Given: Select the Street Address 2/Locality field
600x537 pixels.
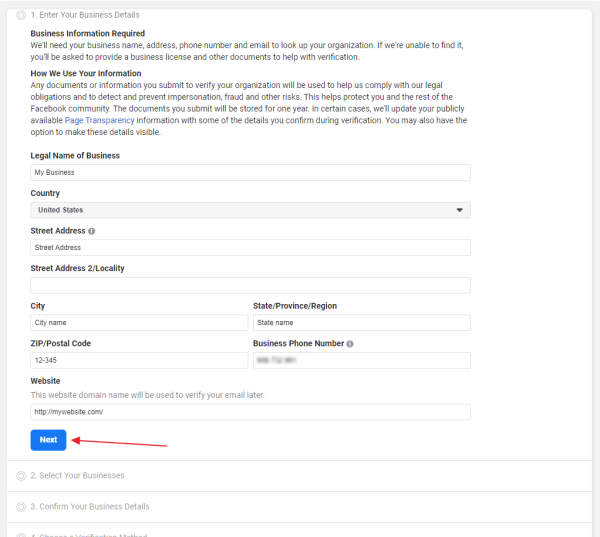Looking at the screenshot, I should pyautogui.click(x=250, y=286).
